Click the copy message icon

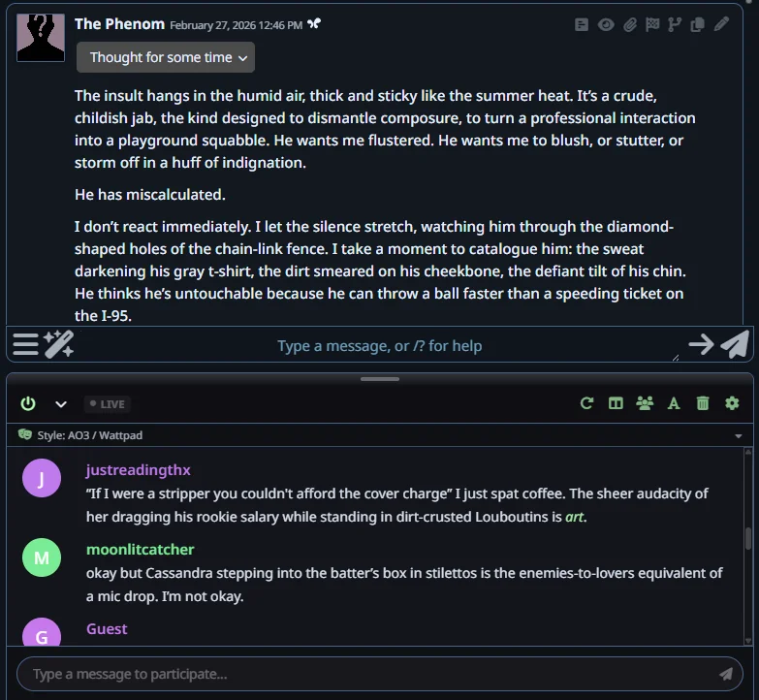697,25
